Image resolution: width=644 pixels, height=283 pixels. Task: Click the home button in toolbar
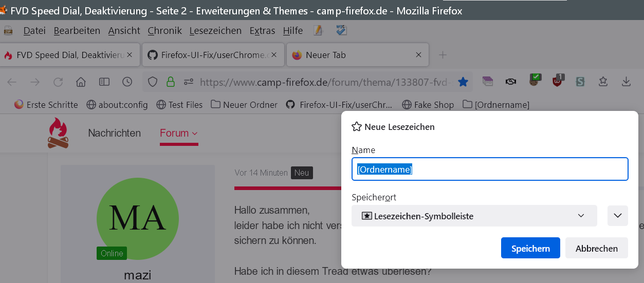pyautogui.click(x=81, y=82)
